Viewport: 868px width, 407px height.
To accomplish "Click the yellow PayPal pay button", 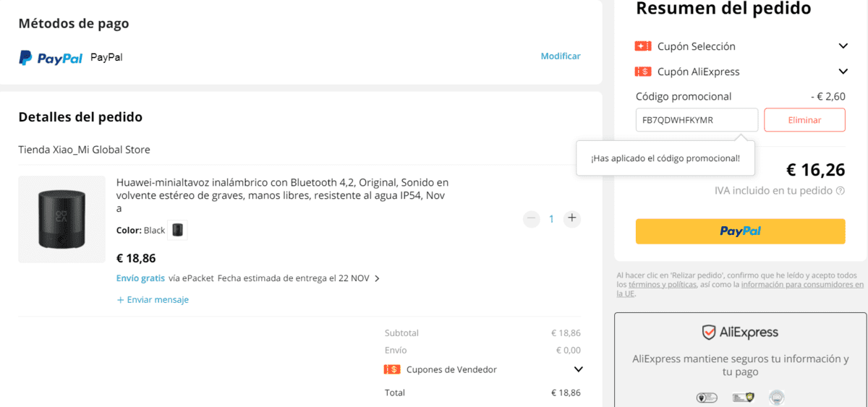I will click(740, 231).
